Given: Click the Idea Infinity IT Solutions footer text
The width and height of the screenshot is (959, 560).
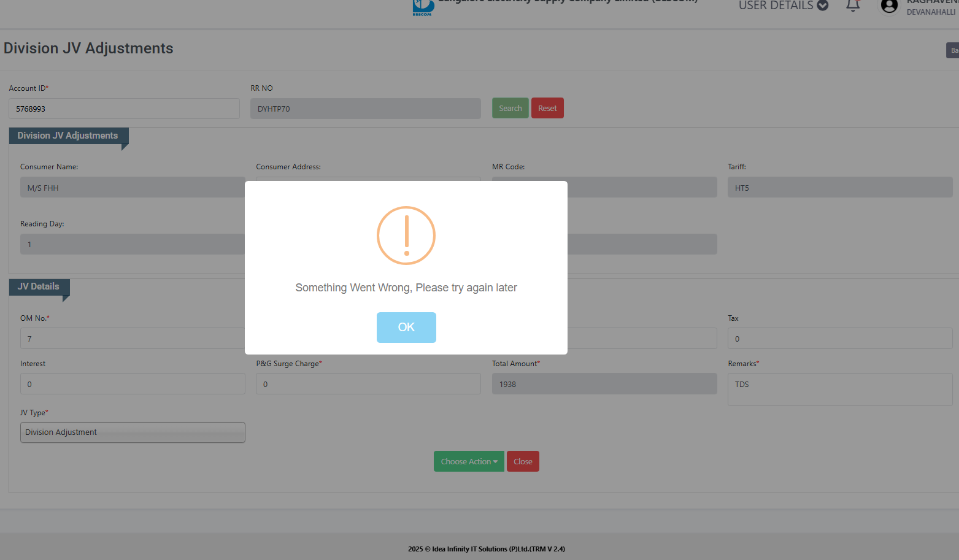Looking at the screenshot, I should (x=487, y=549).
